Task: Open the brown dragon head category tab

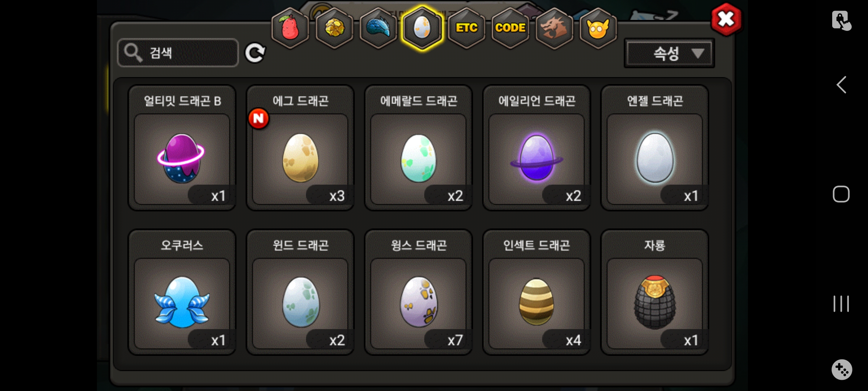Action: click(x=554, y=28)
